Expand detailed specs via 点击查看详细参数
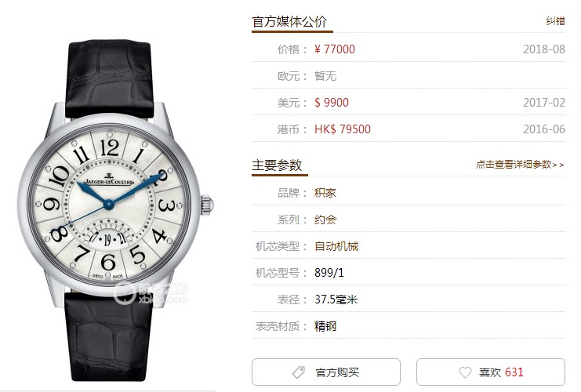Image resolution: width=581 pixels, height=392 pixels. tap(520, 164)
